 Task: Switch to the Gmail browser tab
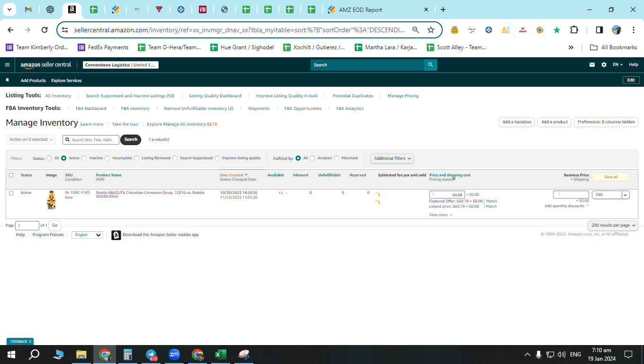[x=28, y=9]
